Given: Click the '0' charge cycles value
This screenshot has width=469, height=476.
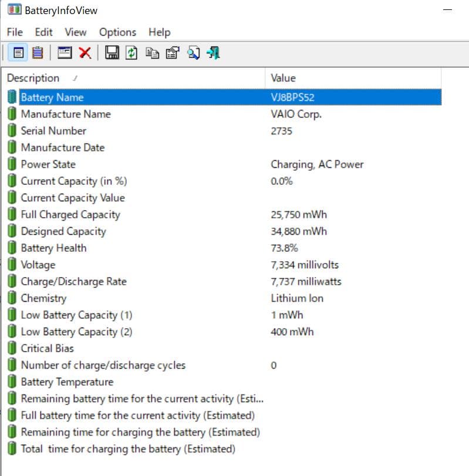Looking at the screenshot, I should pyautogui.click(x=274, y=365).
